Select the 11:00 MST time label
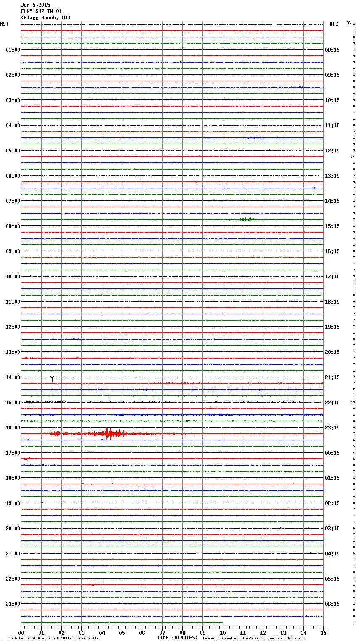This screenshot has width=357, height=644. 13,302
